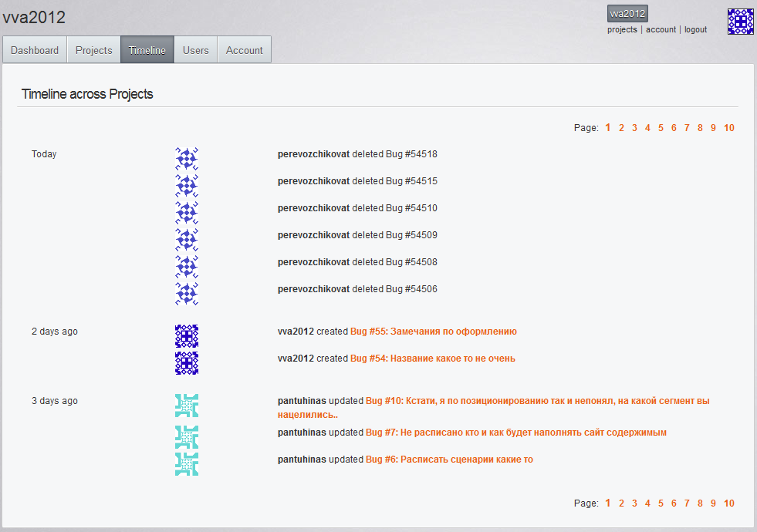Go to page 2 in top pagination

click(x=621, y=128)
